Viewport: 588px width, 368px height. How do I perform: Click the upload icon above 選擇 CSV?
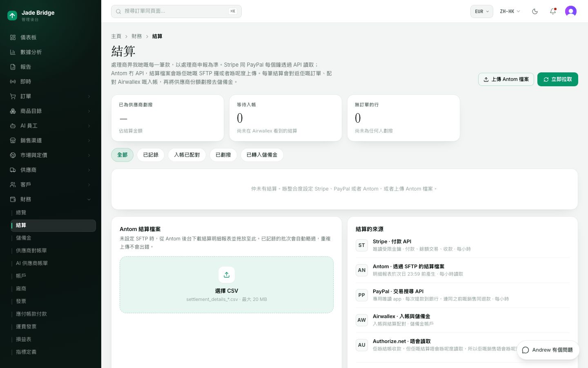click(227, 275)
